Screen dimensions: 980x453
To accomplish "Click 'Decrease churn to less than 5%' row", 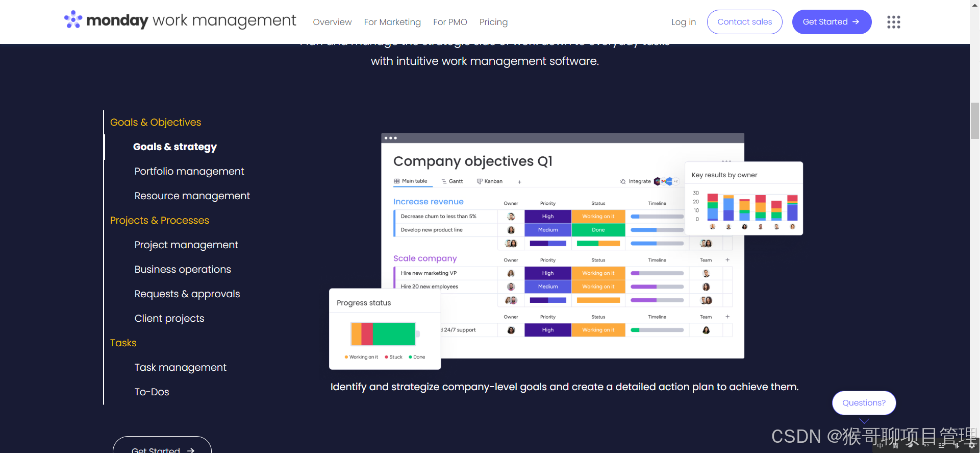I will point(438,217).
